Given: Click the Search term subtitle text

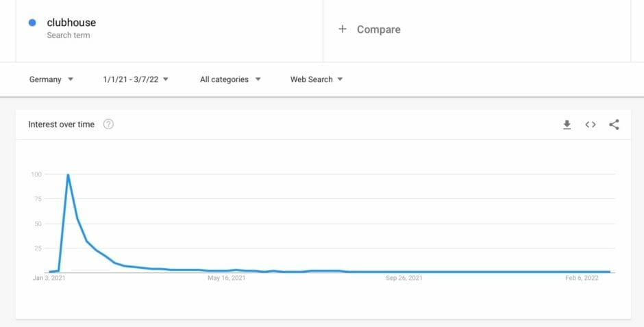Looking at the screenshot, I should 69,36.
